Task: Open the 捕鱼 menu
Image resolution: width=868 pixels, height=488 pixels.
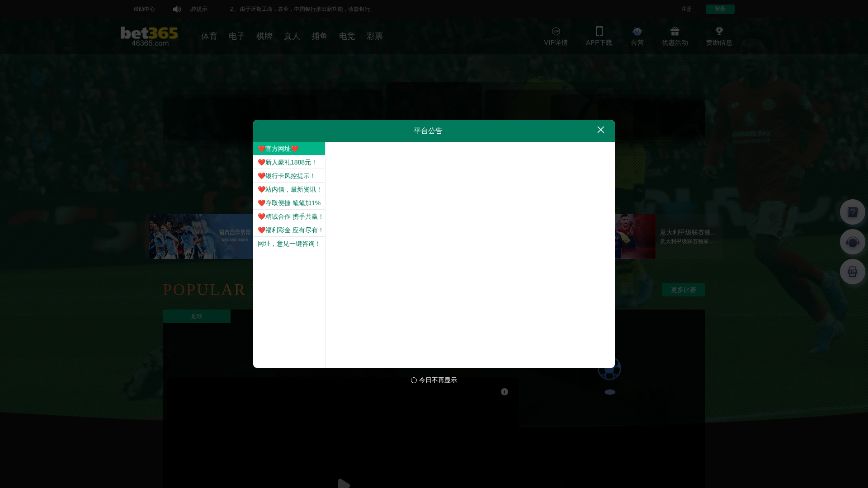Action: pos(319,36)
